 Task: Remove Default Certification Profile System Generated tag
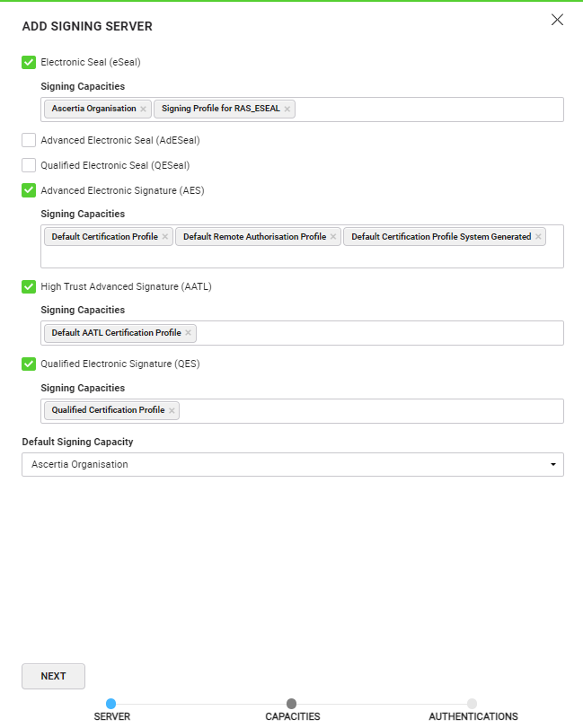coord(538,237)
